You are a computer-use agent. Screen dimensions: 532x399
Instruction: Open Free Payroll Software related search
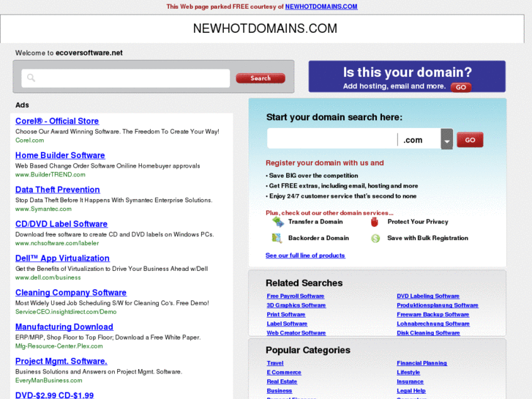pos(296,296)
